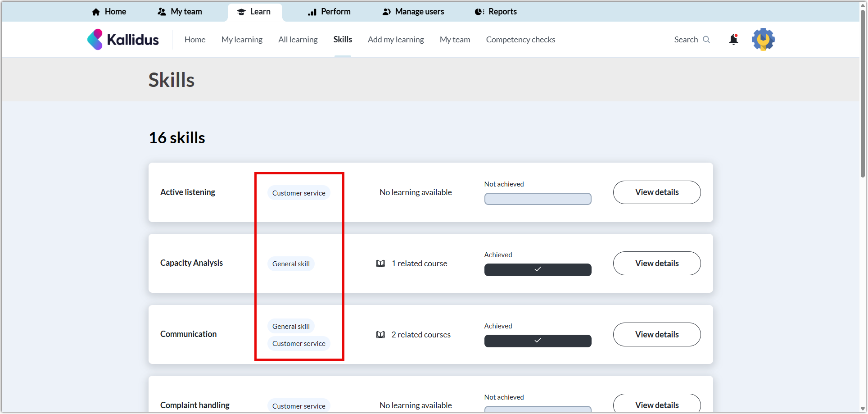Go to the top bar Home tab
The height and width of the screenshot is (414, 868).
pos(109,12)
